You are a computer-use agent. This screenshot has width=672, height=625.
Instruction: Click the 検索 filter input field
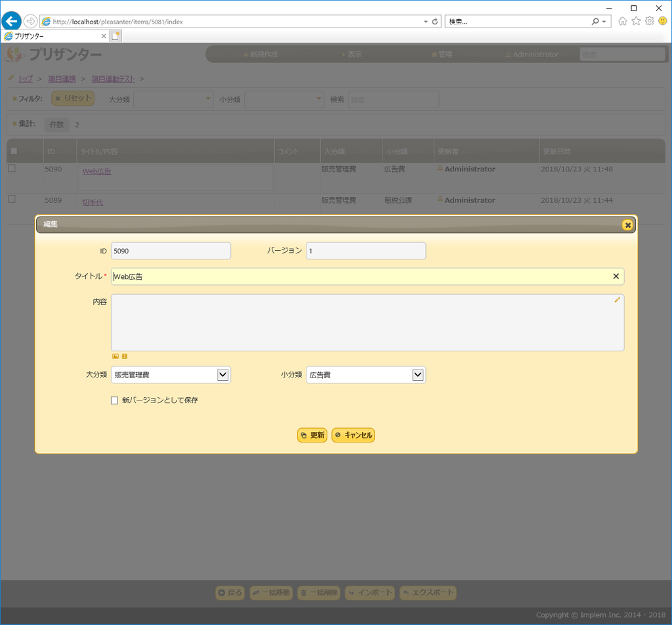[394, 99]
